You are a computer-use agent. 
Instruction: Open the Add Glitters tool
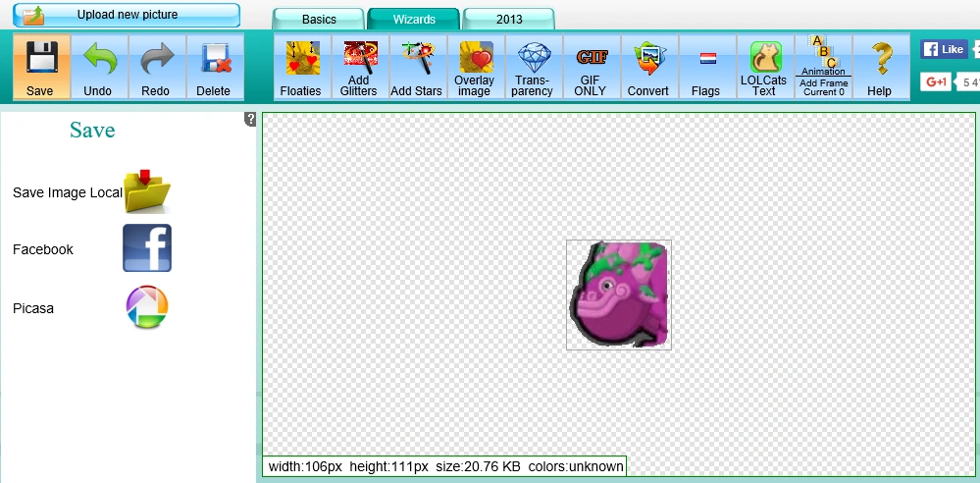(359, 67)
